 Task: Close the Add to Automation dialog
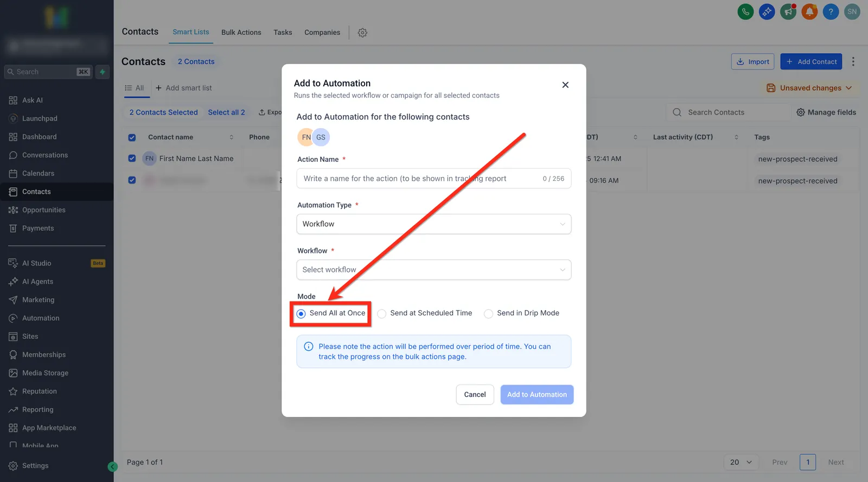[565, 85]
